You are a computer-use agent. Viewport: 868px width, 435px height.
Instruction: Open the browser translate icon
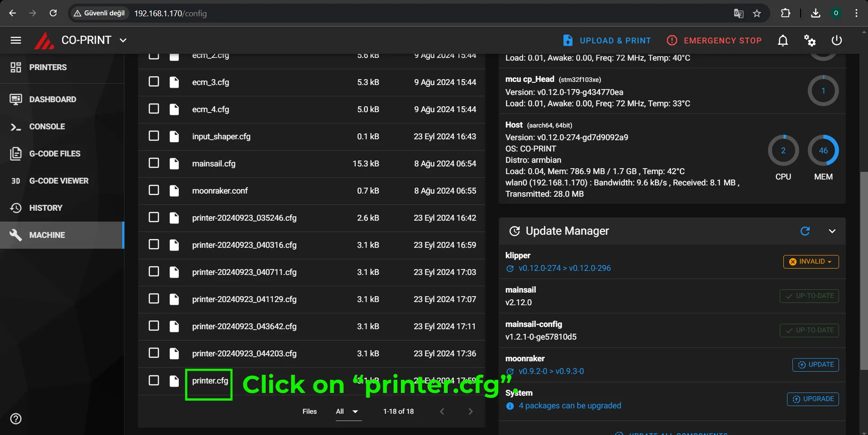pyautogui.click(x=739, y=14)
